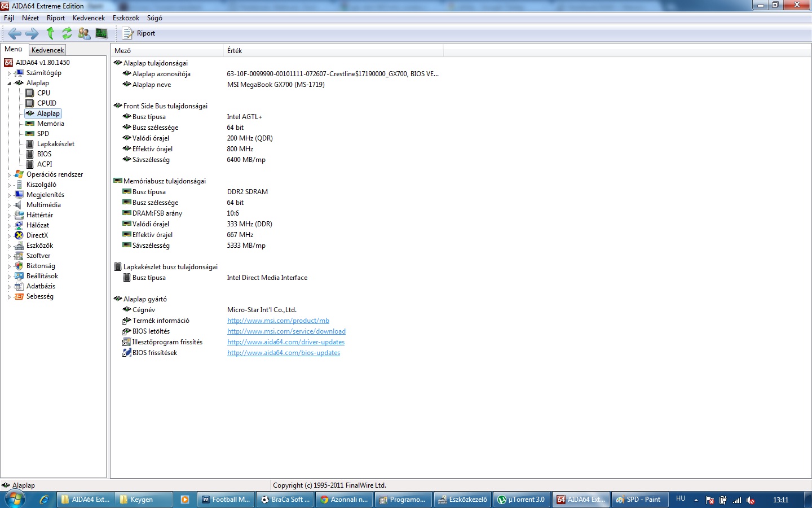Select the CPUID tree item
This screenshot has width=812, height=508.
click(47, 103)
